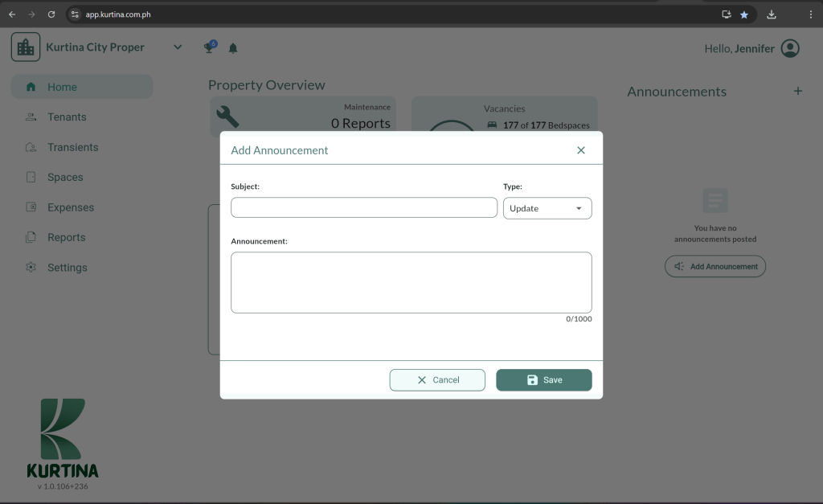This screenshot has width=823, height=504.
Task: Click the notification bell icon
Action: (x=233, y=48)
